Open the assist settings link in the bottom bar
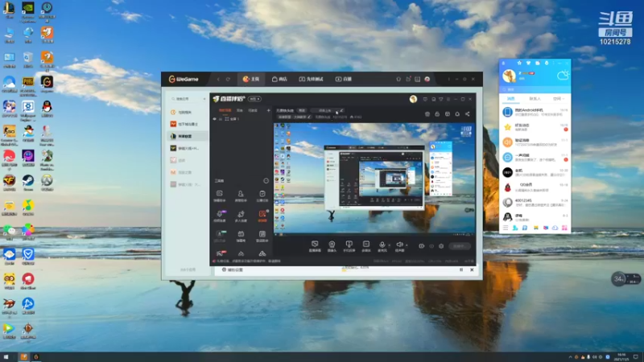Viewport: 644px width, 362px height. click(233, 269)
